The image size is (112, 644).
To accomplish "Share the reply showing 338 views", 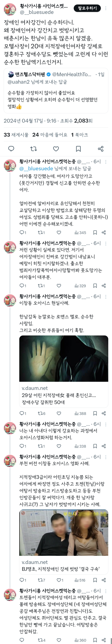I will [x=104, y=446].
